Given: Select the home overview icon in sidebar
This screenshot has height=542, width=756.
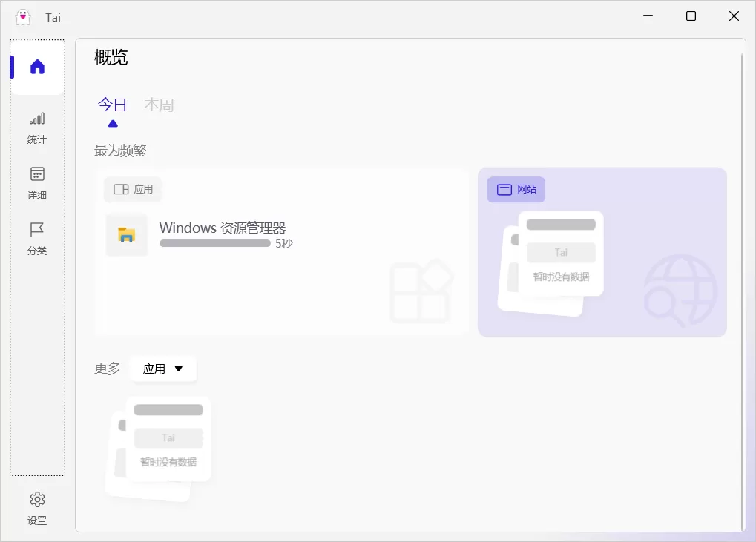Looking at the screenshot, I should (x=36, y=66).
